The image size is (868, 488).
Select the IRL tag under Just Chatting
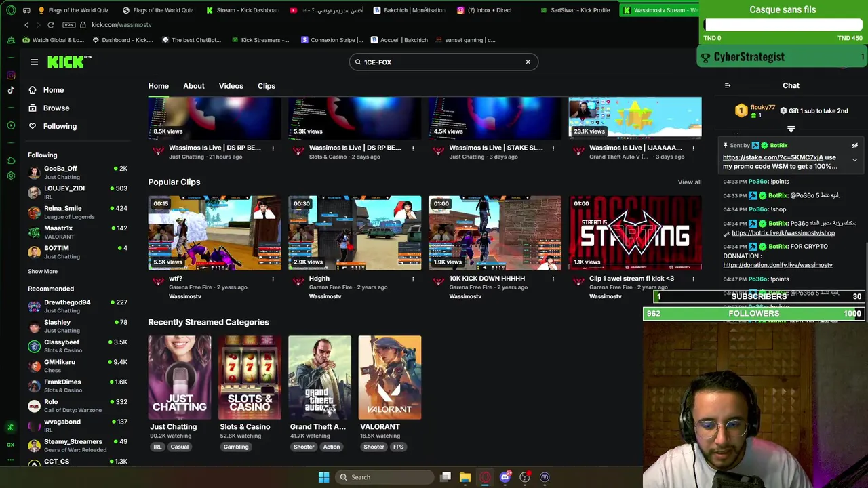click(x=157, y=447)
